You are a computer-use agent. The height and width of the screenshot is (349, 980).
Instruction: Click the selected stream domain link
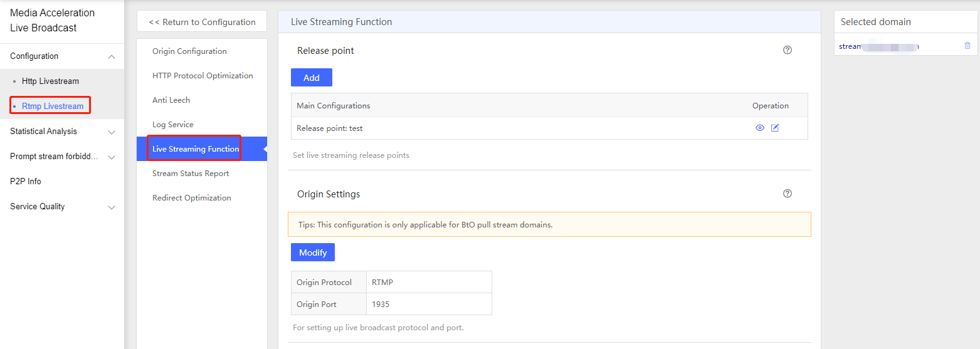click(878, 46)
